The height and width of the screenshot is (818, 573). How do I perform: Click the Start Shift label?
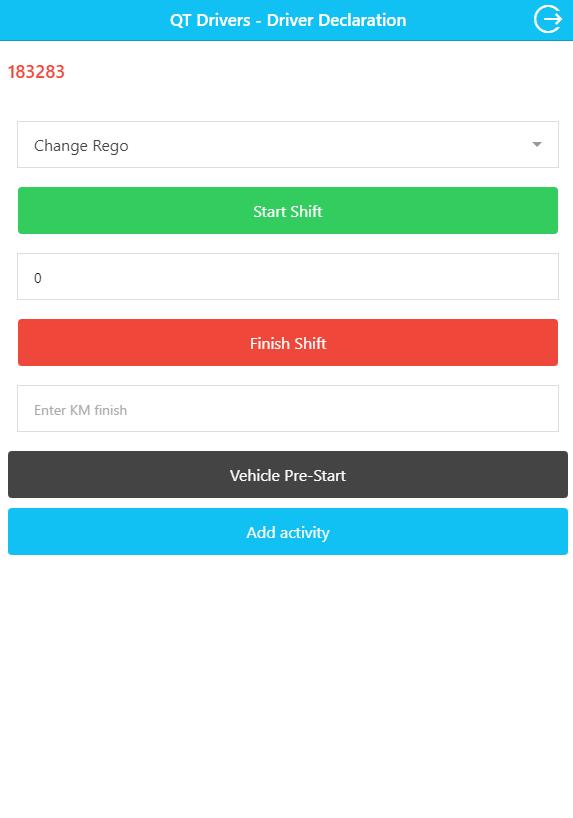[x=288, y=211]
